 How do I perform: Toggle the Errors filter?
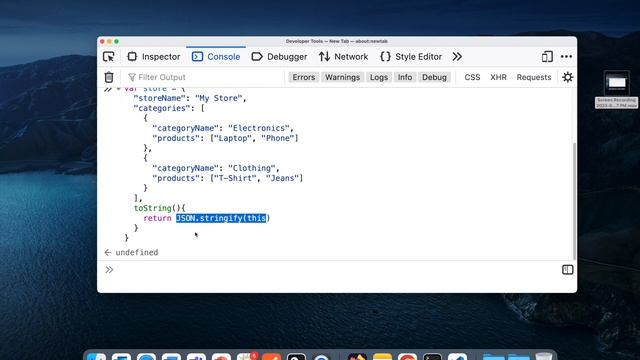pyautogui.click(x=304, y=77)
